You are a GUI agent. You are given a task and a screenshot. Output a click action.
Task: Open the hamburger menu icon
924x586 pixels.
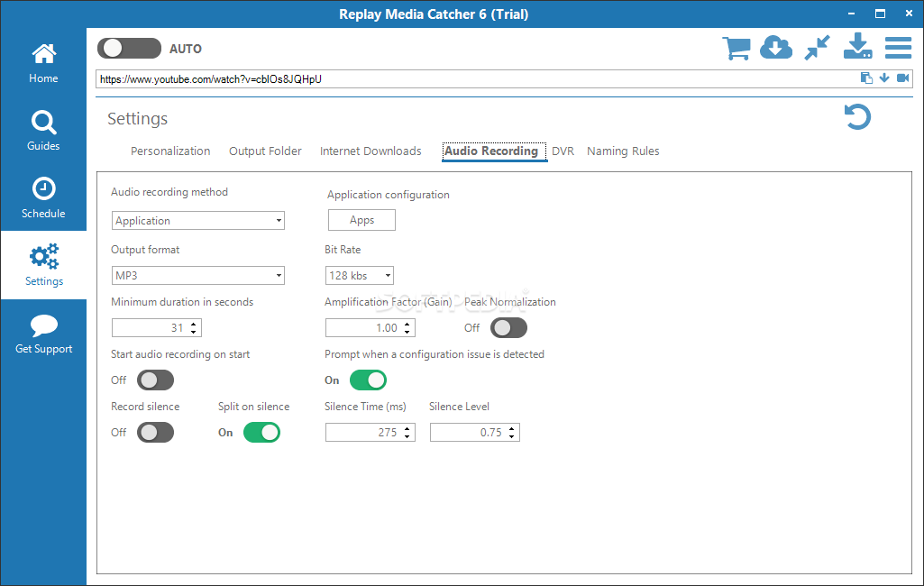click(898, 48)
